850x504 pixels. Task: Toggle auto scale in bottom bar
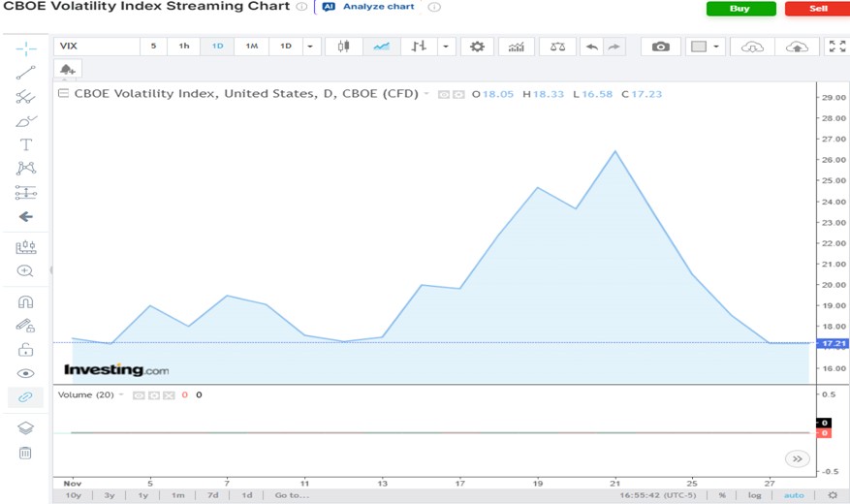coord(794,495)
